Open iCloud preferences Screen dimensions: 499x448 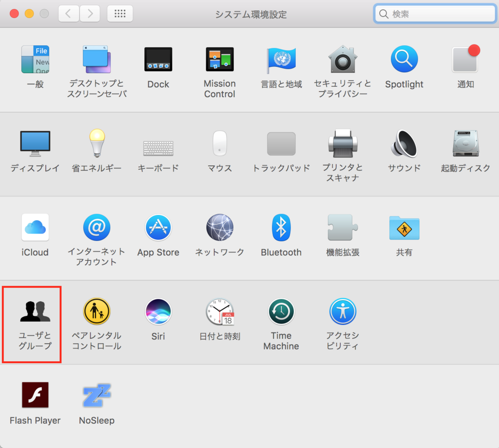coord(35,227)
